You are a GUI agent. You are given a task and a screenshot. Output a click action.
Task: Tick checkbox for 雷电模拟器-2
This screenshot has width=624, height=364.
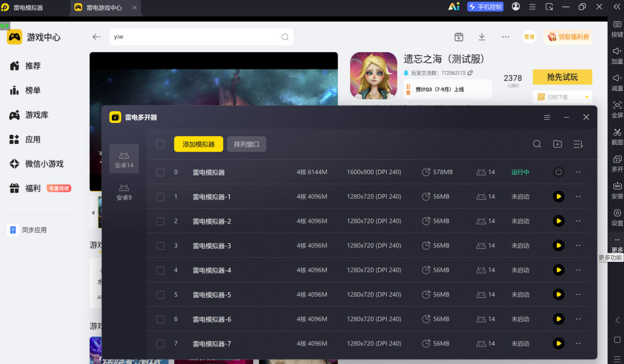[x=161, y=221]
